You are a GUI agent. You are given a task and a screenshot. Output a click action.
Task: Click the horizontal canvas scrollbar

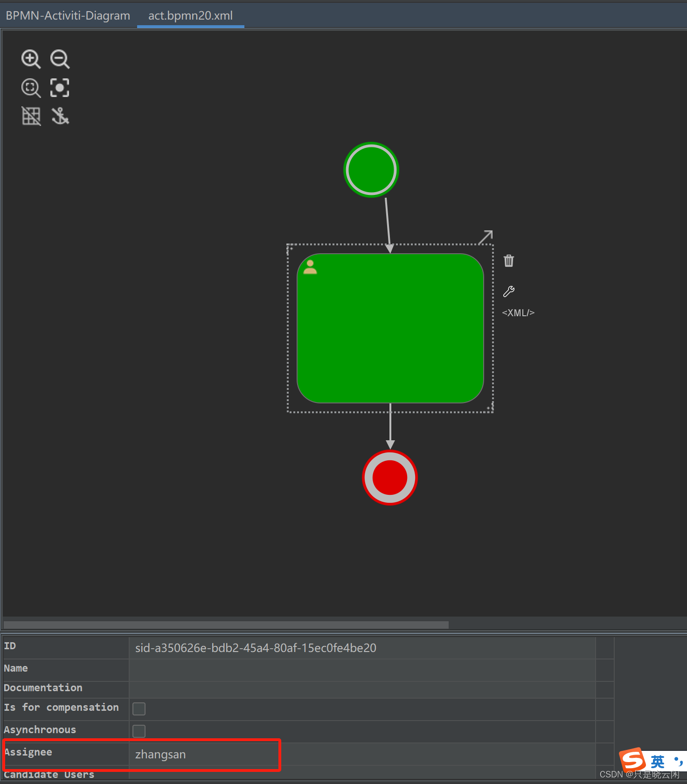coord(226,624)
